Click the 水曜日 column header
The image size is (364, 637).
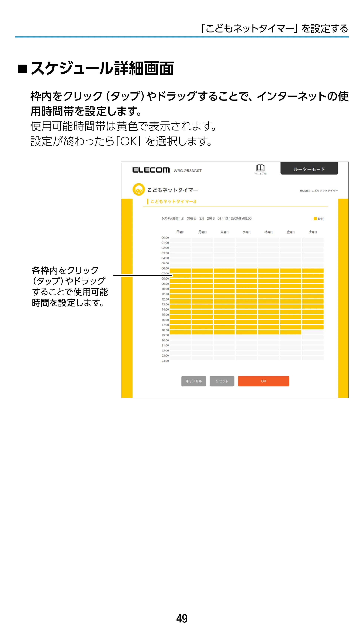(x=246, y=232)
